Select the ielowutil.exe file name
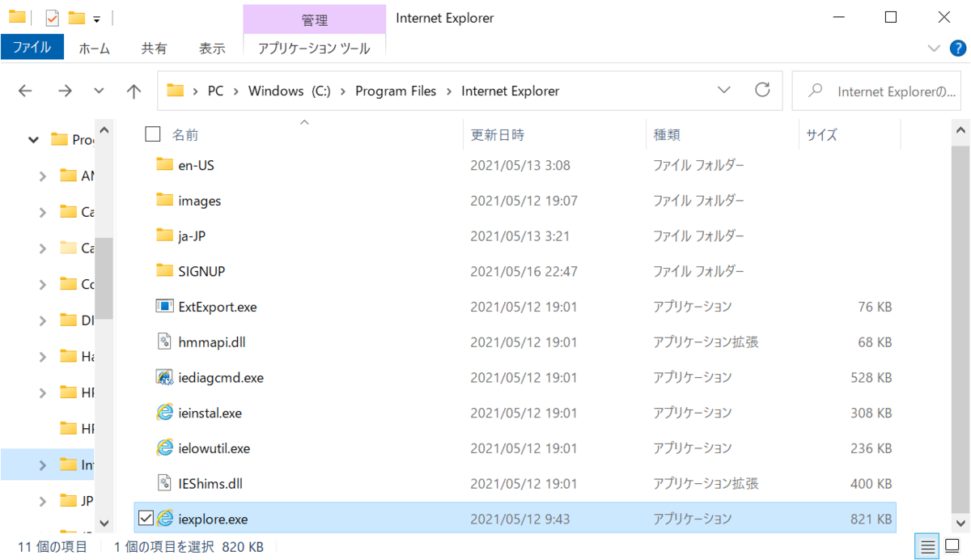 (214, 448)
